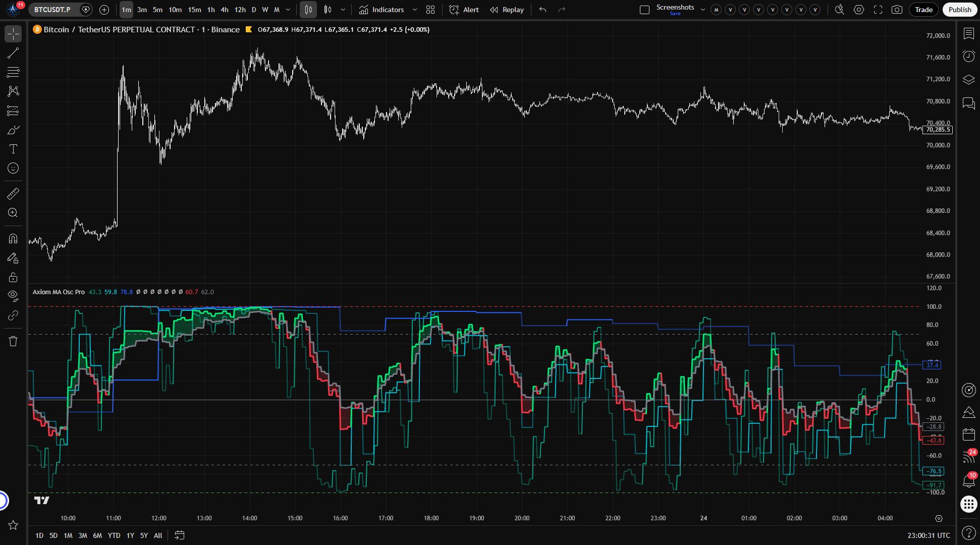
Task: Click the magnet mode icon
Action: click(x=13, y=239)
